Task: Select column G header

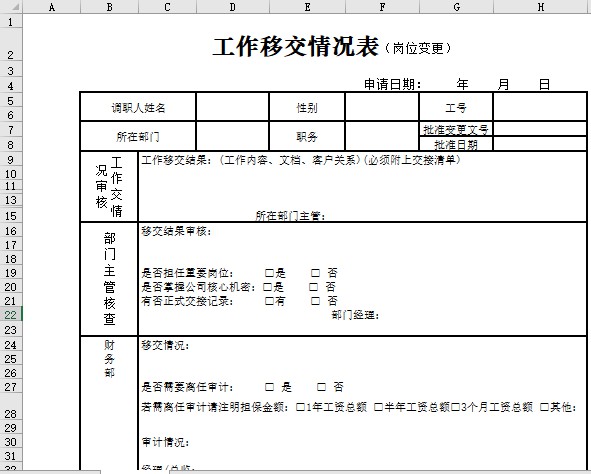Action: tap(456, 6)
